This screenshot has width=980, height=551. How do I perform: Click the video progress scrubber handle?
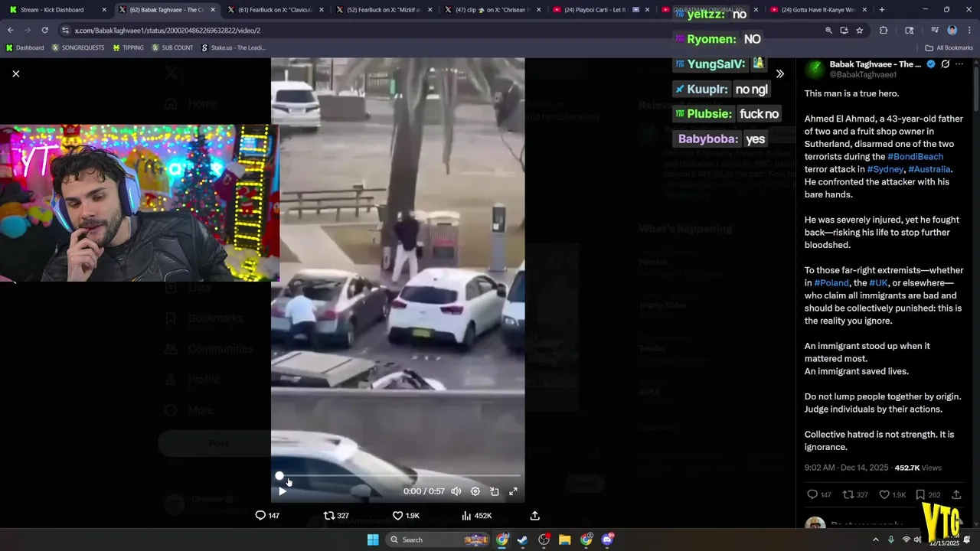coord(279,476)
